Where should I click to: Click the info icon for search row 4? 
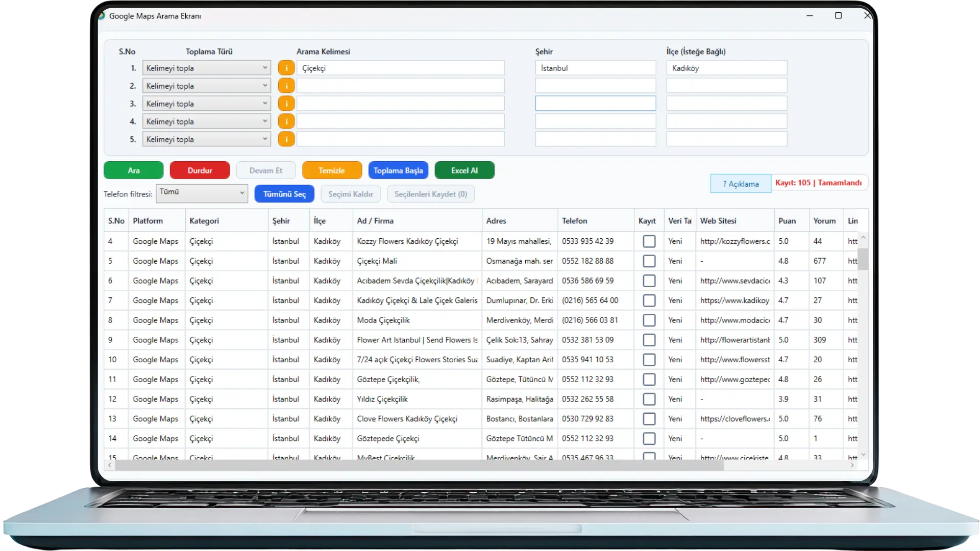pyautogui.click(x=286, y=121)
